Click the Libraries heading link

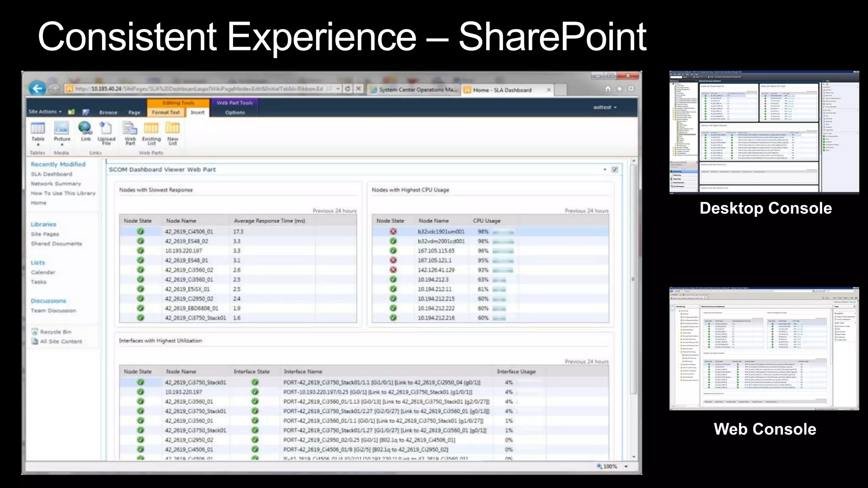coord(43,224)
